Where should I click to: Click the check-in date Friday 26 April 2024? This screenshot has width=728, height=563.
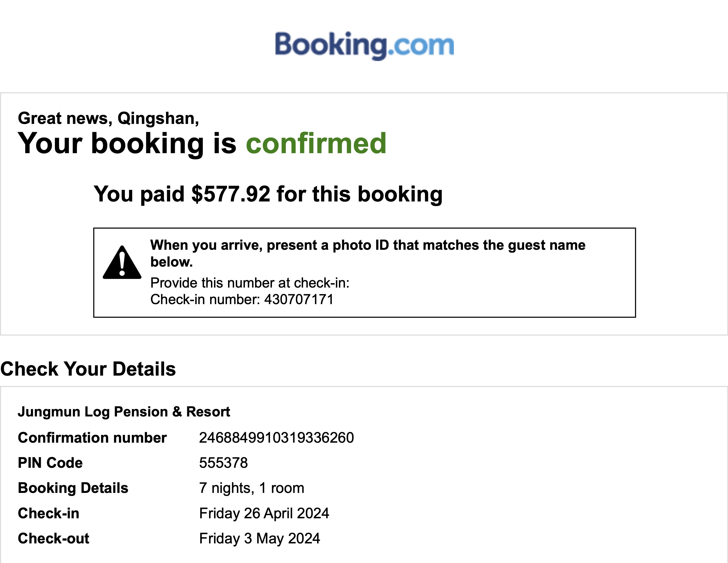pos(264,513)
